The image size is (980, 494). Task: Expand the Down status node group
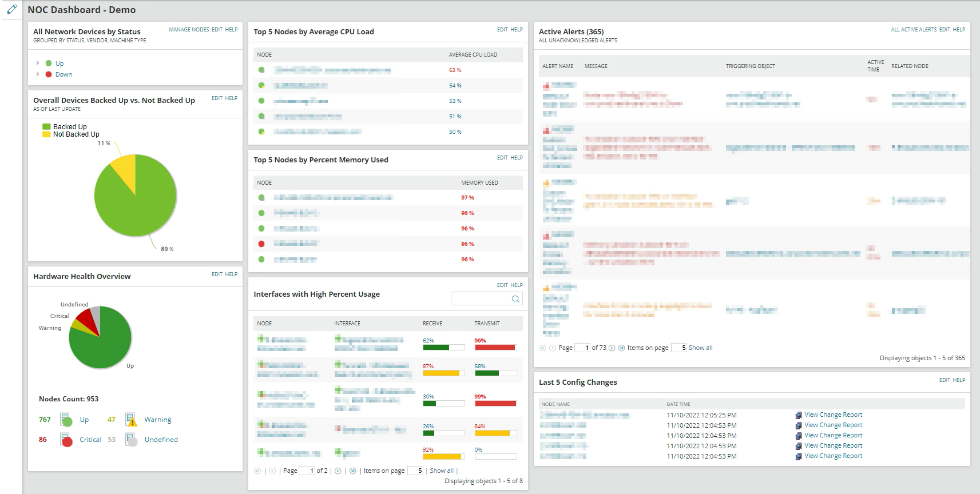pyautogui.click(x=38, y=74)
